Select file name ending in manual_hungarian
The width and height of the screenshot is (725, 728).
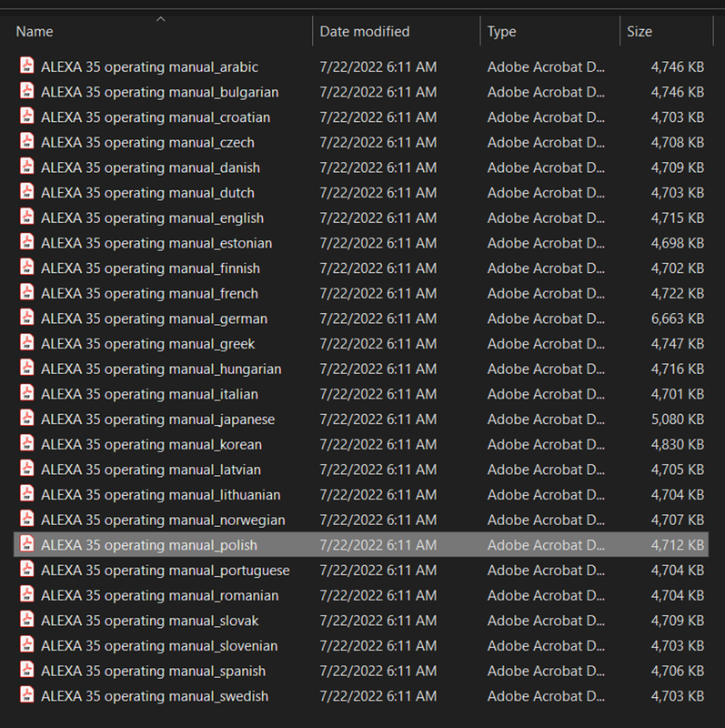(161, 369)
